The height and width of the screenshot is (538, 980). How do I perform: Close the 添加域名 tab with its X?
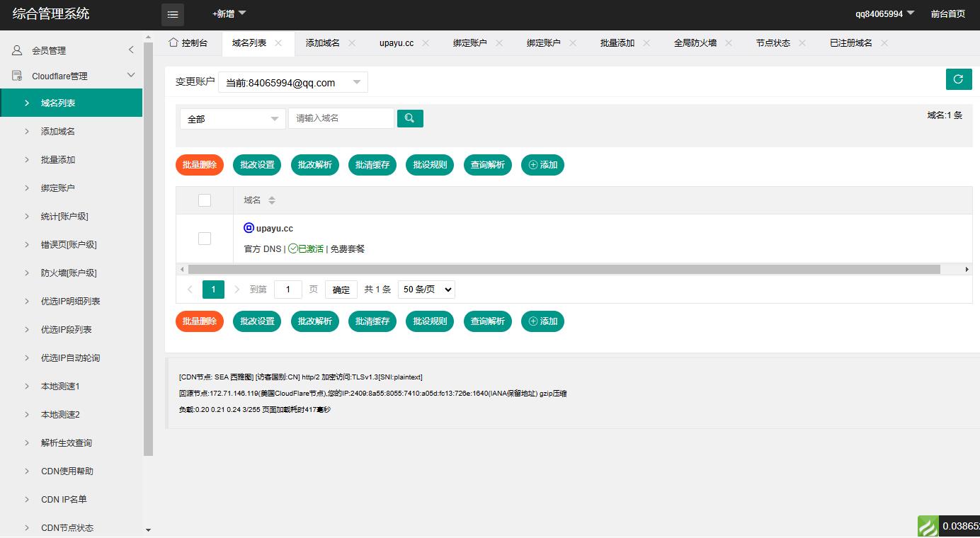coord(352,43)
